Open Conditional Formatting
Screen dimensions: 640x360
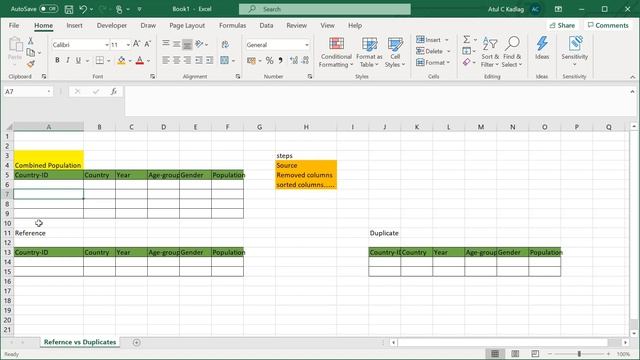pyautogui.click(x=336, y=52)
